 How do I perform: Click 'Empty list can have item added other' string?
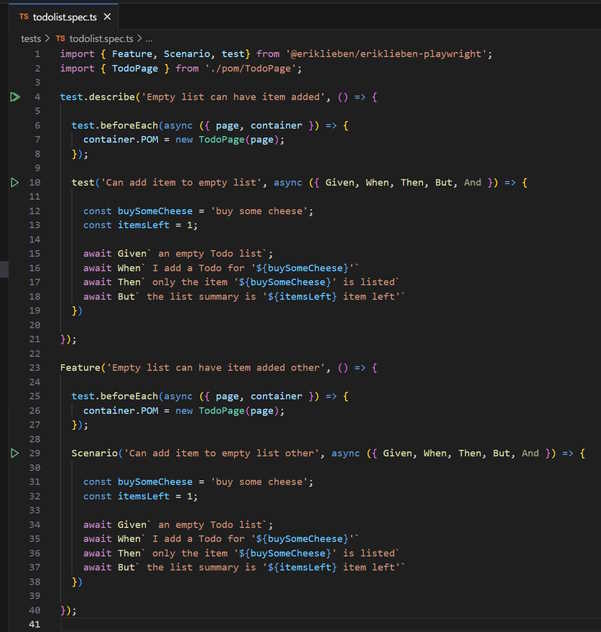click(216, 368)
